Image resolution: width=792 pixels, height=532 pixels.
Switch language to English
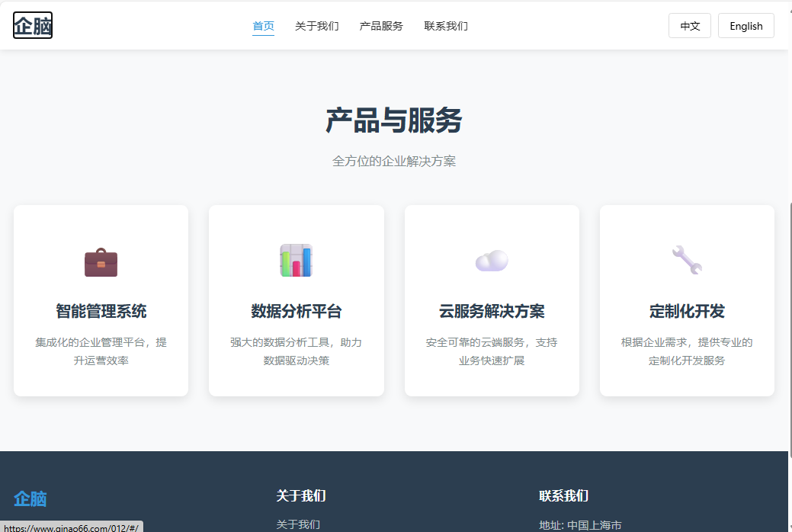pos(746,26)
